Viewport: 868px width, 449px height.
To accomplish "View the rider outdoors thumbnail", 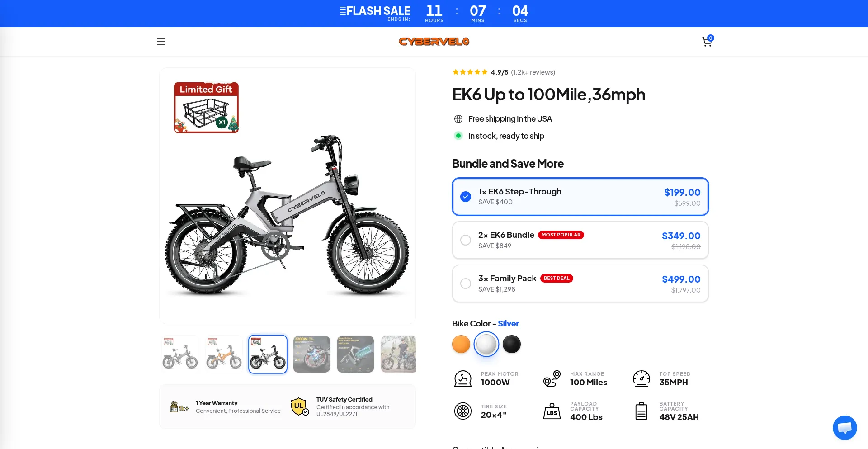I will [398, 354].
